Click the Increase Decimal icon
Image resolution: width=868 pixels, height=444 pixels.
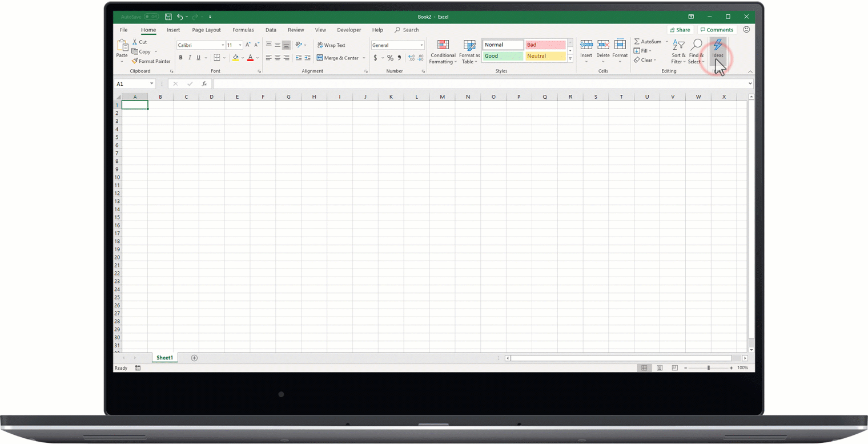coord(412,58)
